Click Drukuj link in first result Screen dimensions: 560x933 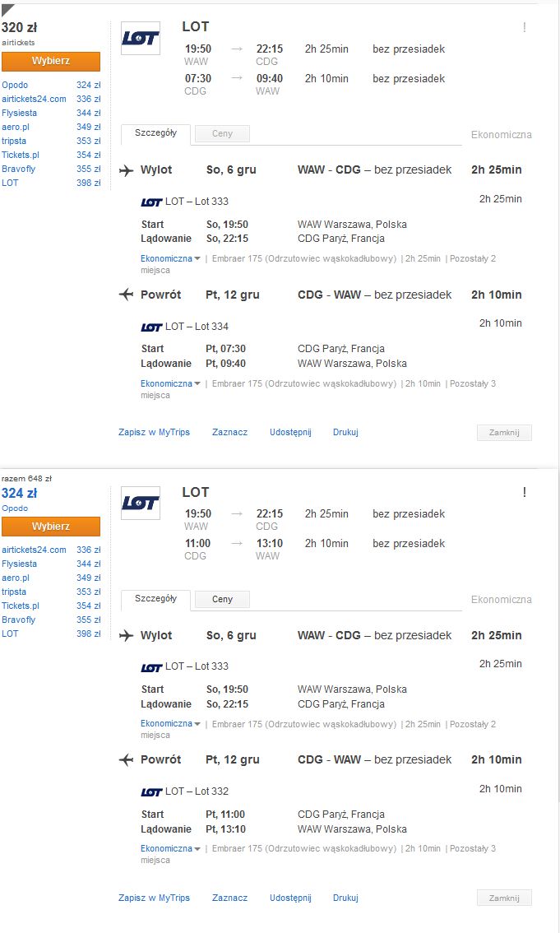tap(345, 433)
